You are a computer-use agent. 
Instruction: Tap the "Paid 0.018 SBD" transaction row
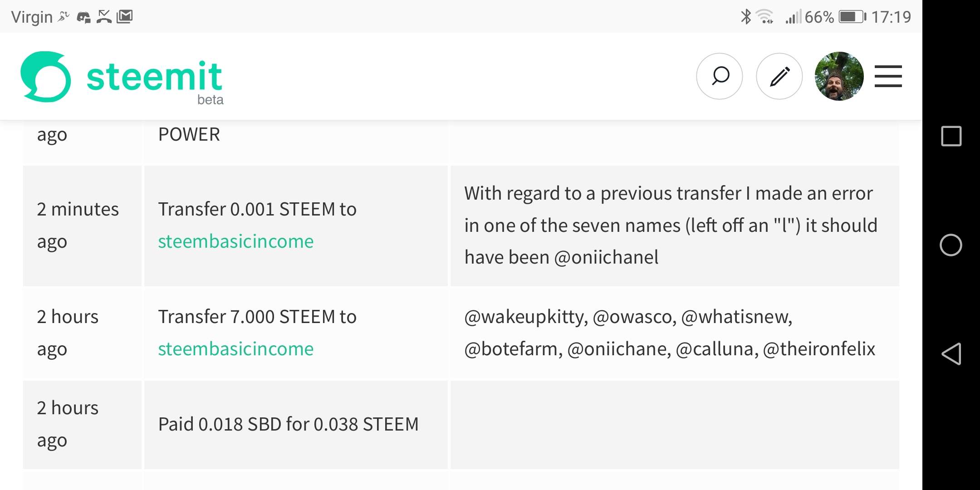pos(288,424)
